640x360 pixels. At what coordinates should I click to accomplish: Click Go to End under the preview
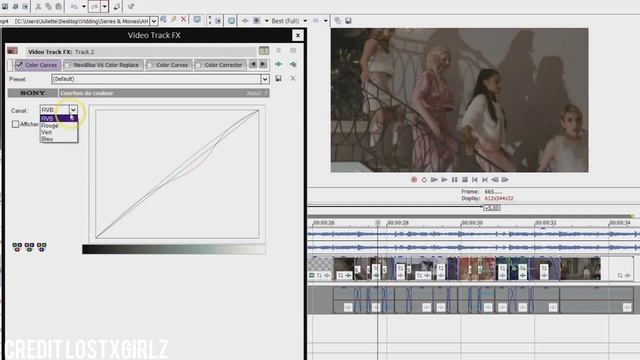point(485,180)
